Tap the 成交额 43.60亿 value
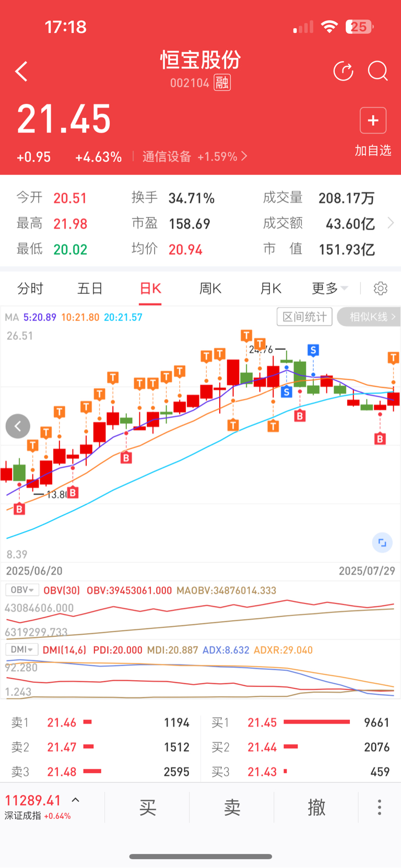This screenshot has height=868, width=401. 350,224
